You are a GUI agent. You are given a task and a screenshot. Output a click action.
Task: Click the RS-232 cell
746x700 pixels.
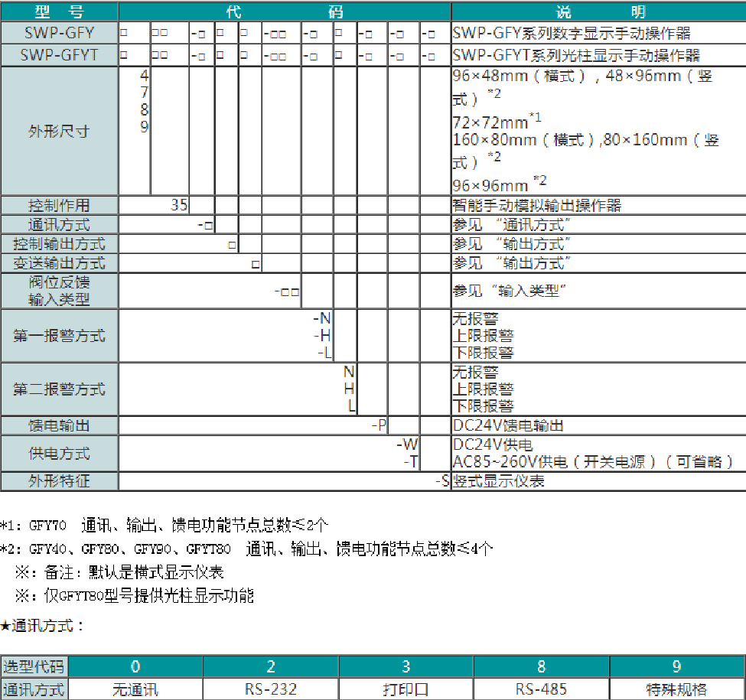pos(271,689)
